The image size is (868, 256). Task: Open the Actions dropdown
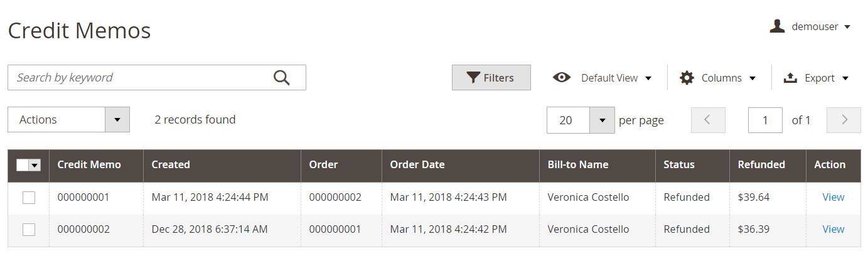[x=68, y=120]
